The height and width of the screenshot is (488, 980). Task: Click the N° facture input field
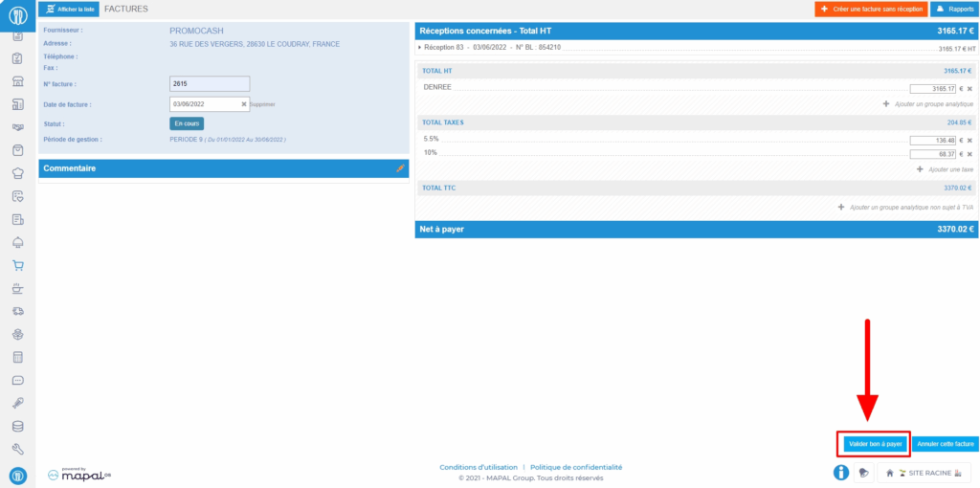[209, 84]
